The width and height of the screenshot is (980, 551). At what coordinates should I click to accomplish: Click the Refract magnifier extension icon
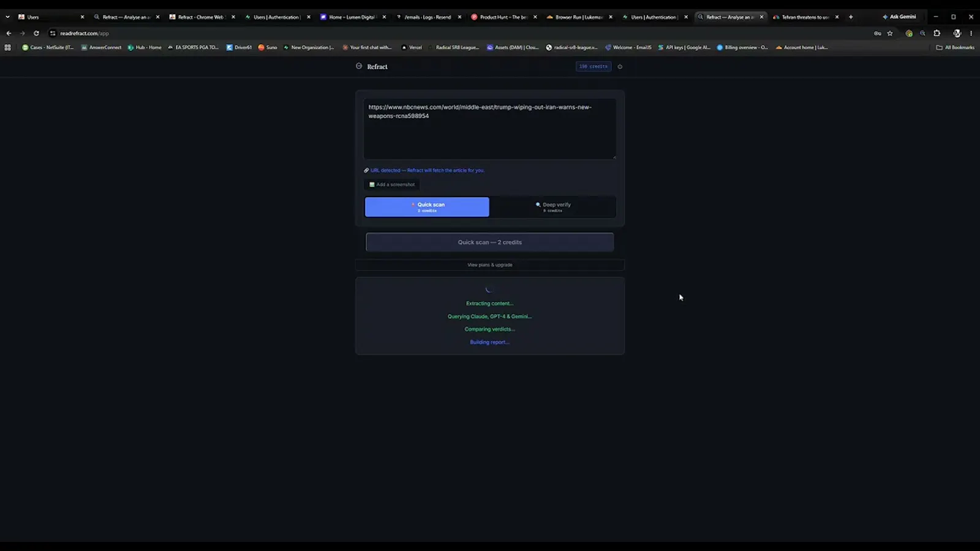(x=922, y=33)
